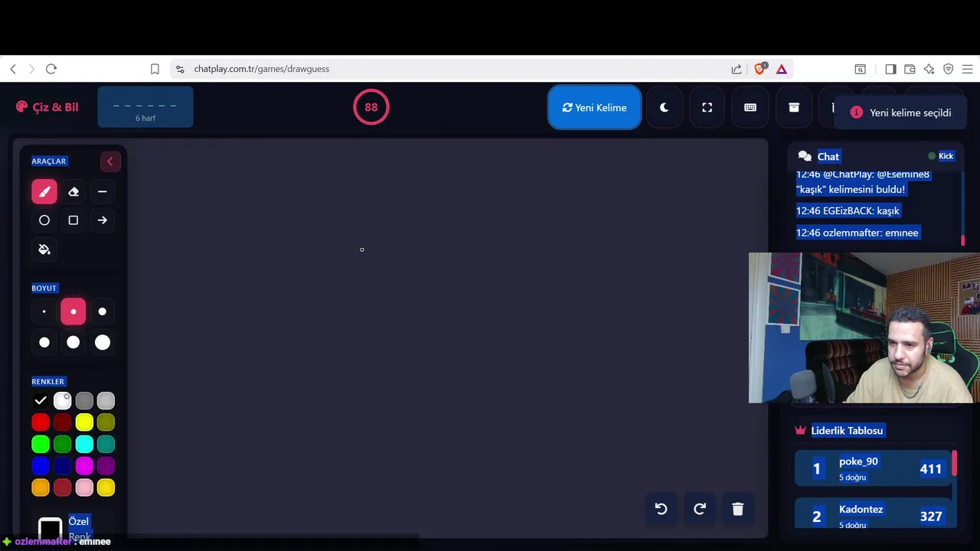
Task: Toggle fullscreen mode icon
Action: (x=707, y=108)
